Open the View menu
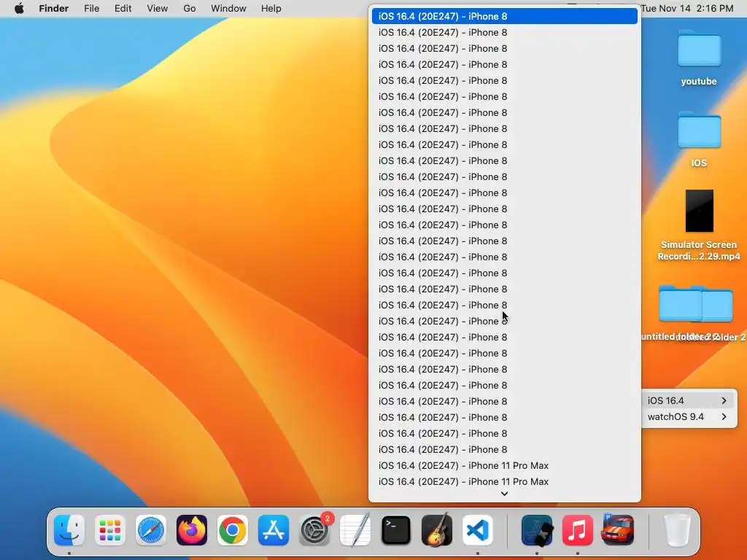Screen dimensions: 747x560 (x=158, y=8)
